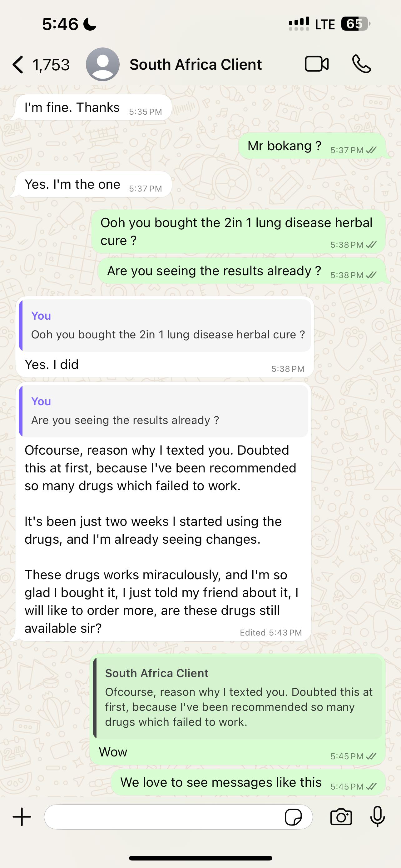401x868 pixels.
Task: Tap the plus attachment icon
Action: click(x=22, y=817)
